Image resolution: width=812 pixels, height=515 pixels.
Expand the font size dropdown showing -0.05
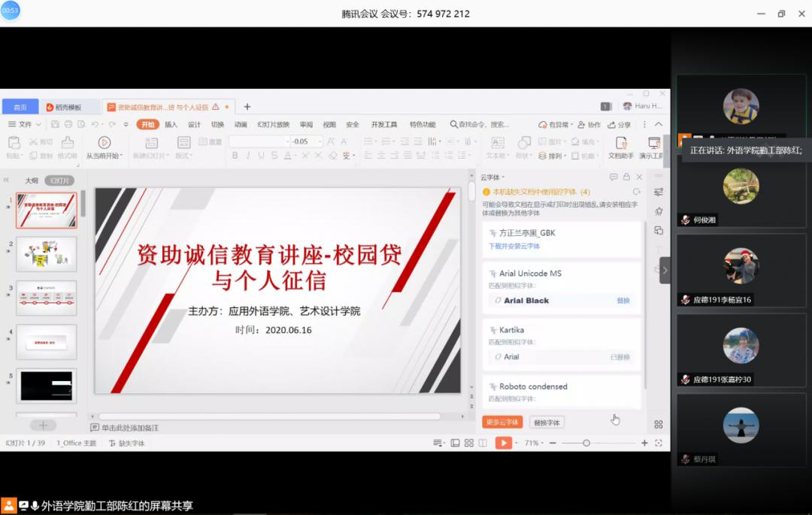320,141
